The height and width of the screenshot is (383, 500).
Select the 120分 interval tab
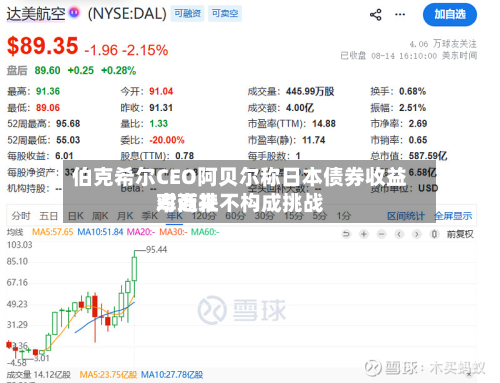(x=204, y=216)
